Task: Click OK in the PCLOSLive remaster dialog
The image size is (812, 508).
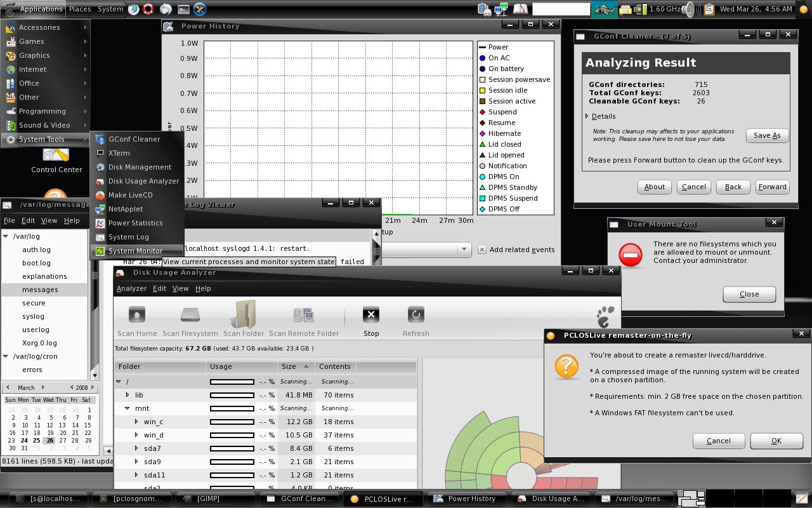Action: point(776,441)
